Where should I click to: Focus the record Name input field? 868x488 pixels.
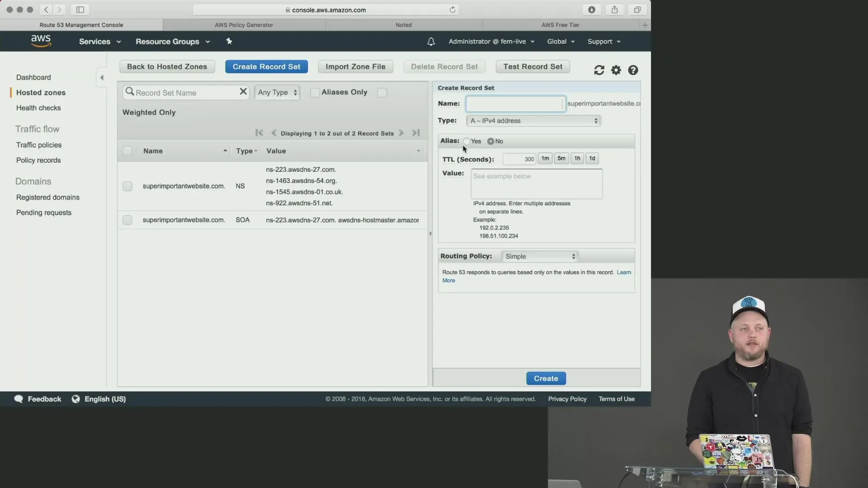(x=516, y=103)
